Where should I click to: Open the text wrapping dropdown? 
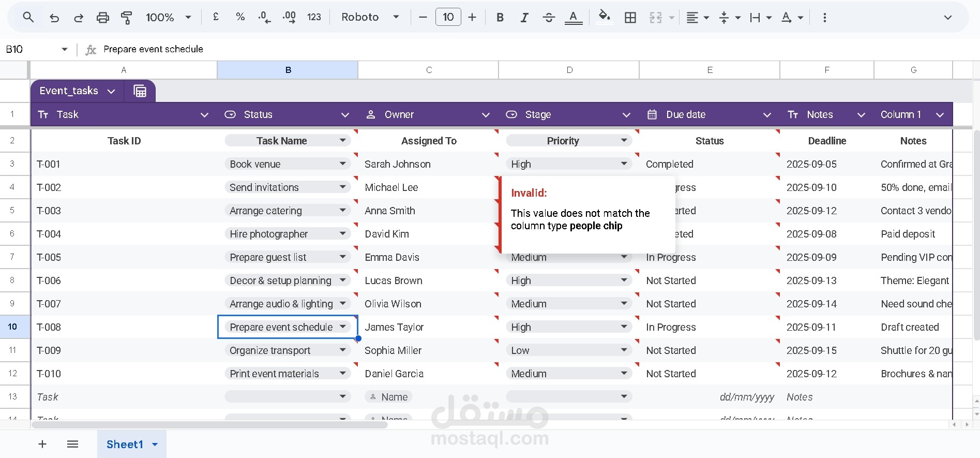[x=760, y=18]
